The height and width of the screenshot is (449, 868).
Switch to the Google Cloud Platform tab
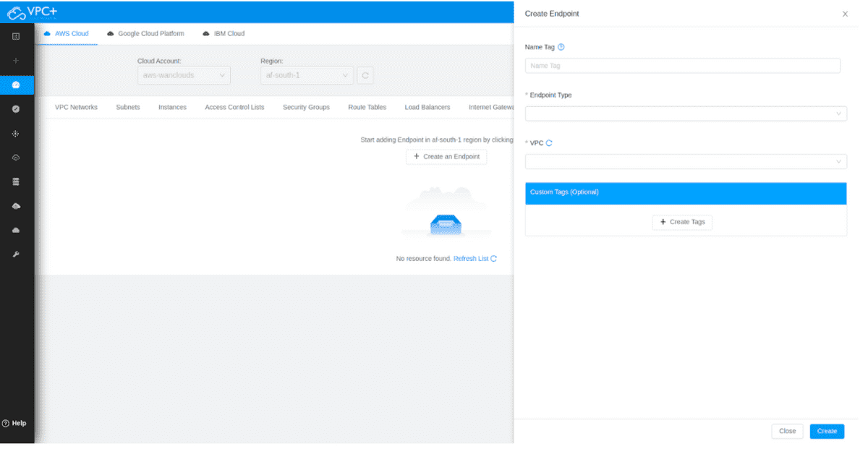pyautogui.click(x=145, y=33)
